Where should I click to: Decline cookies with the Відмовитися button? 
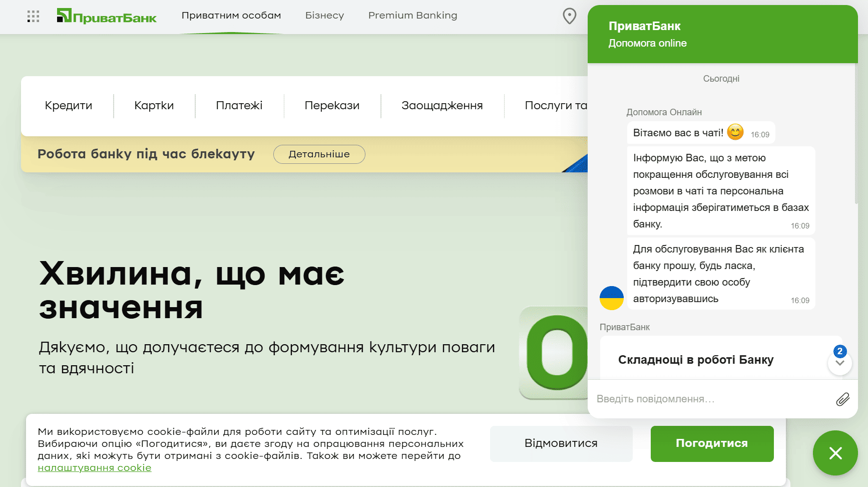(x=561, y=443)
